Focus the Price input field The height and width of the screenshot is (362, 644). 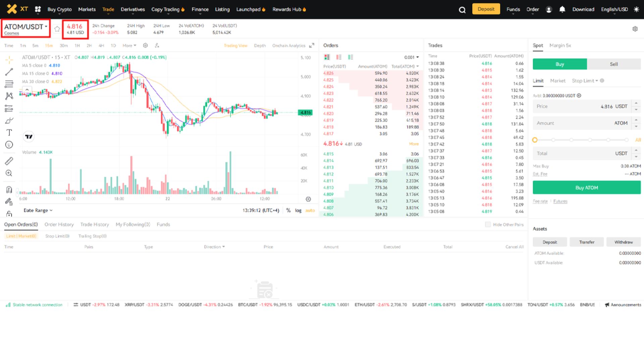(x=582, y=106)
